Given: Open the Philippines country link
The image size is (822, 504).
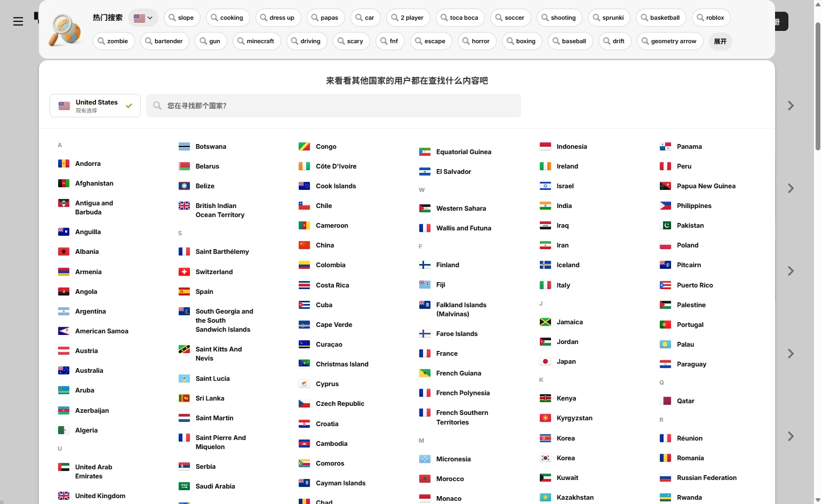Looking at the screenshot, I should click(694, 206).
